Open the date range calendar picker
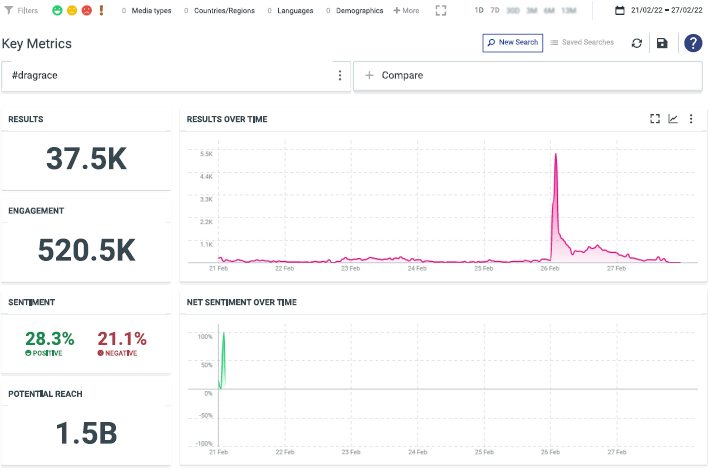722x470 pixels. click(620, 11)
